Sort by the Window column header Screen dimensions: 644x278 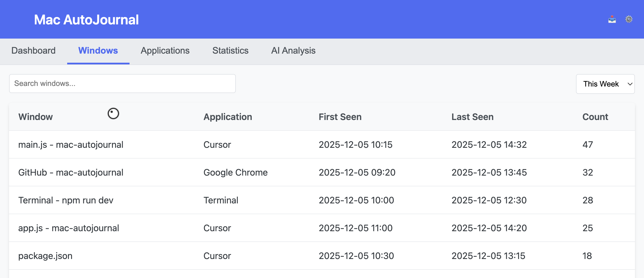tap(36, 117)
